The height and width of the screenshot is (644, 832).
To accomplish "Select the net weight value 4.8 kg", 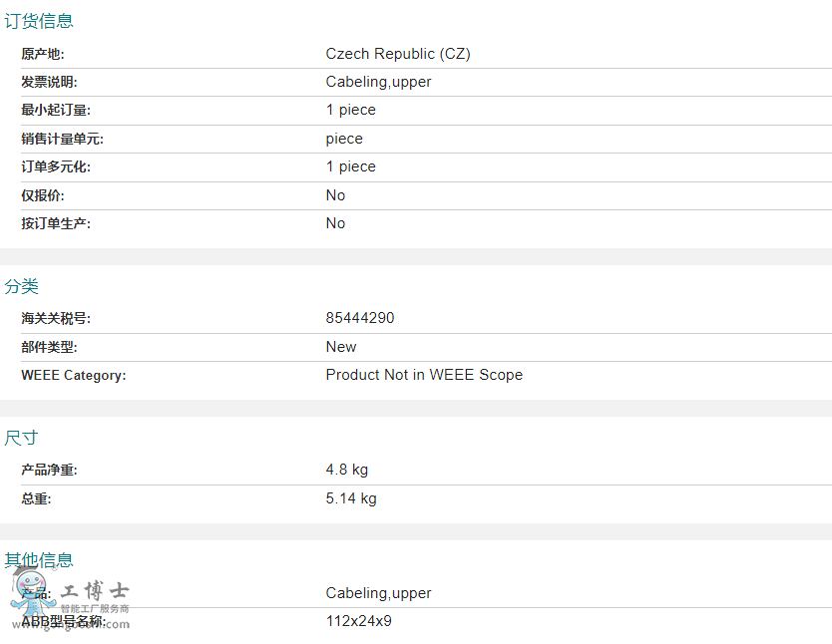I will point(347,470).
